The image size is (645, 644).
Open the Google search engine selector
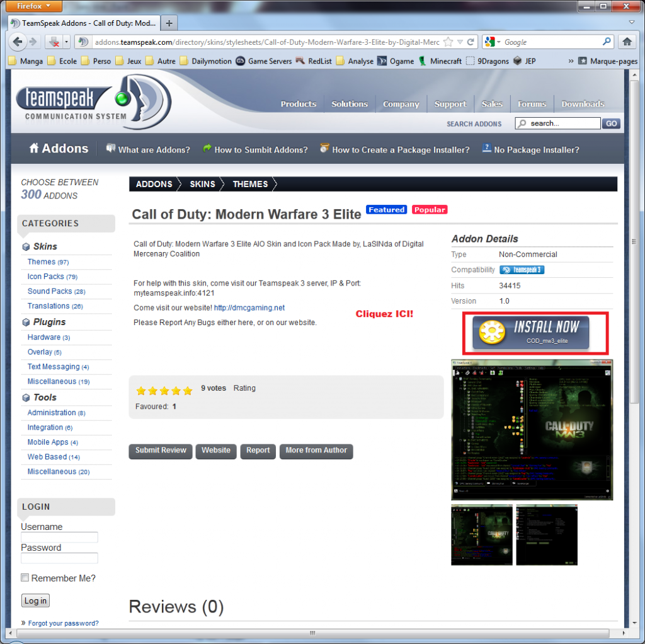[x=493, y=42]
